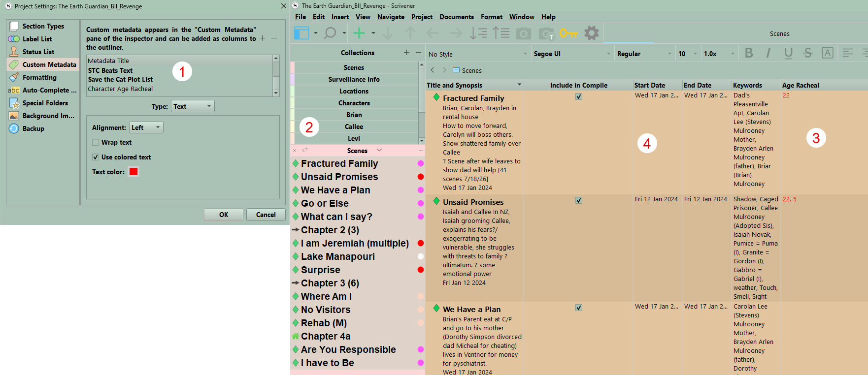The height and width of the screenshot is (375, 868).
Task: Open the No Style paragraph style dropdown
Action: [478, 54]
